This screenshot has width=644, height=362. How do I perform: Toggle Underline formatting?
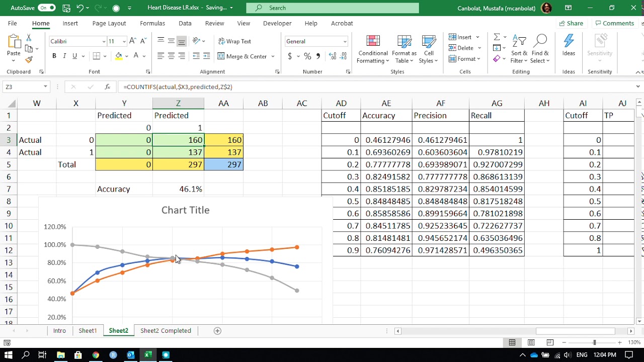click(x=74, y=56)
